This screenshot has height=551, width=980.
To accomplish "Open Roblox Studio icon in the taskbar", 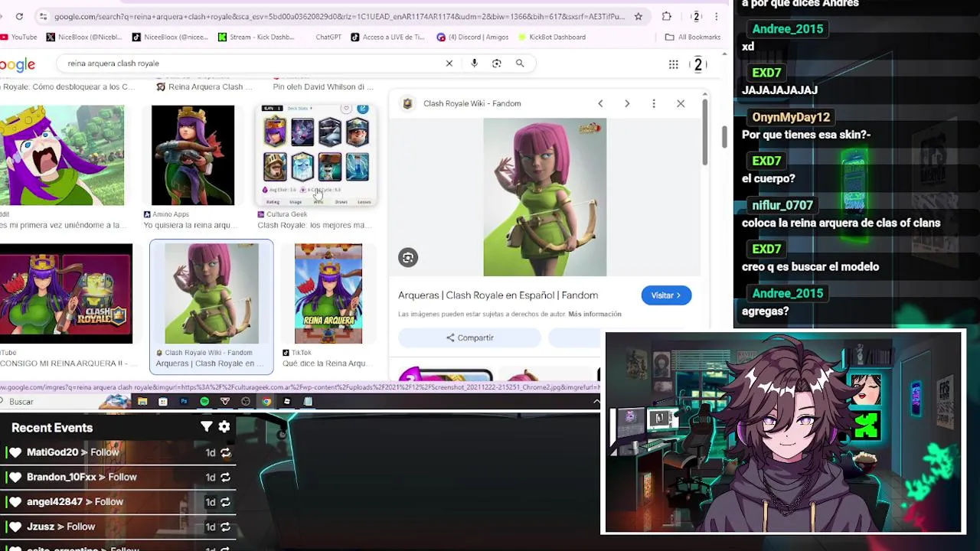I will (287, 401).
